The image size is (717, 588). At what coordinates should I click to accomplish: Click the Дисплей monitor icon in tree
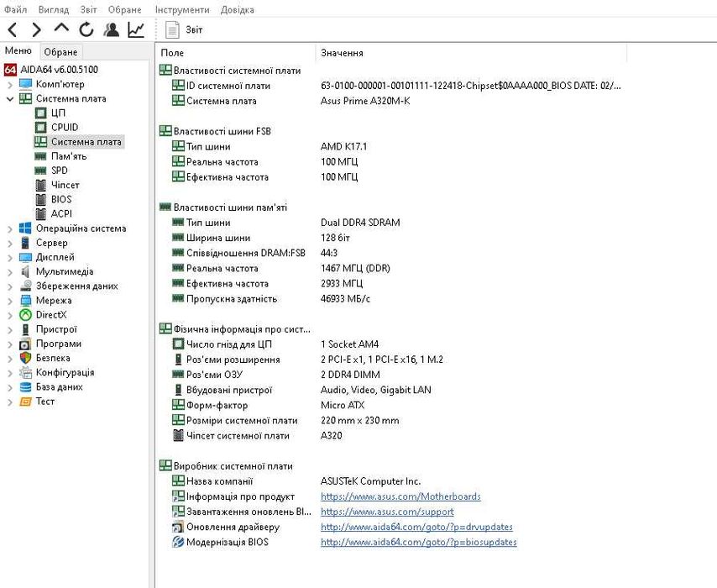pyautogui.click(x=25, y=257)
